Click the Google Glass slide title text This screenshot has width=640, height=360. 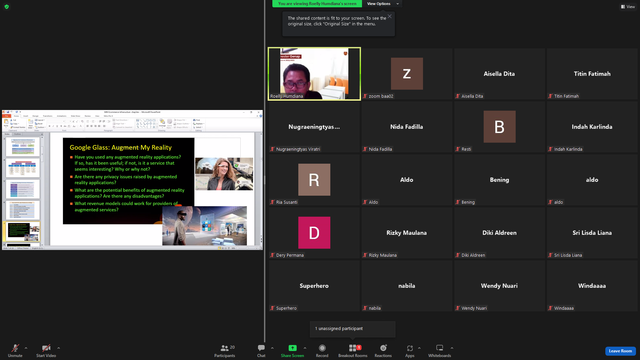120,147
